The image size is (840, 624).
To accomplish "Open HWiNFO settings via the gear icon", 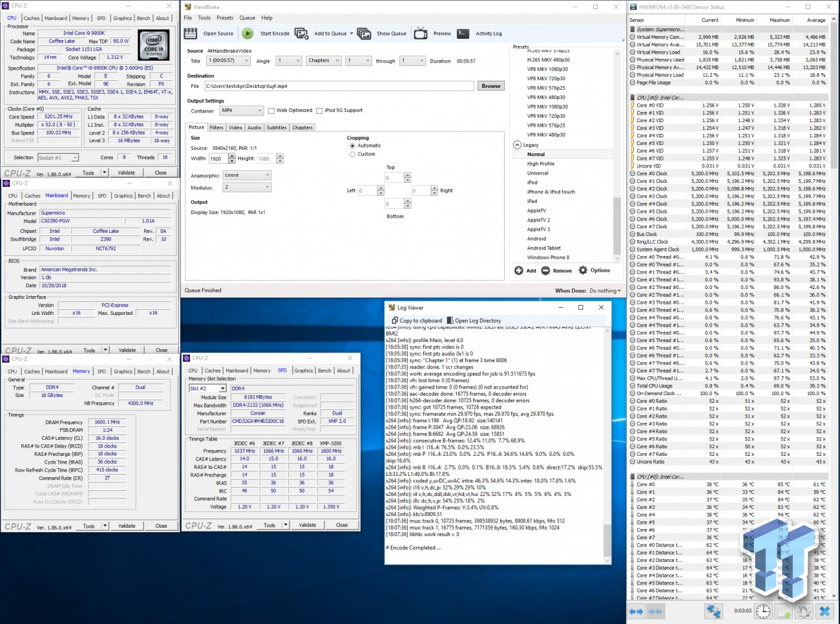I will [803, 610].
